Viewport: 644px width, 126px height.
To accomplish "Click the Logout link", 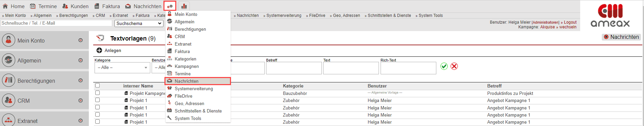I will [x=570, y=22].
